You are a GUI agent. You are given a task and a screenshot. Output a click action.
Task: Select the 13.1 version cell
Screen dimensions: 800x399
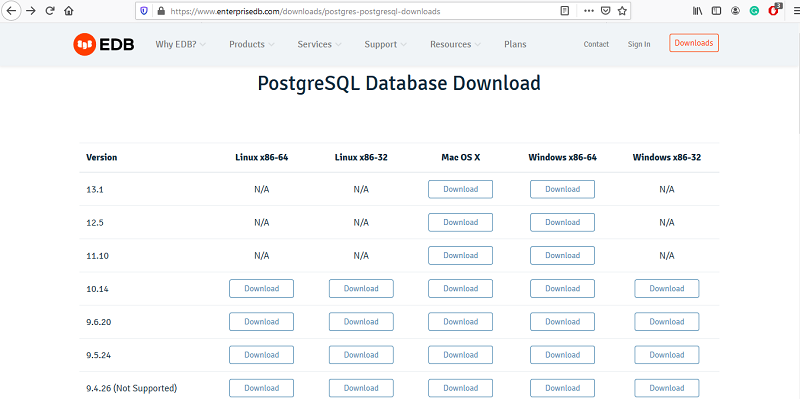pos(95,189)
